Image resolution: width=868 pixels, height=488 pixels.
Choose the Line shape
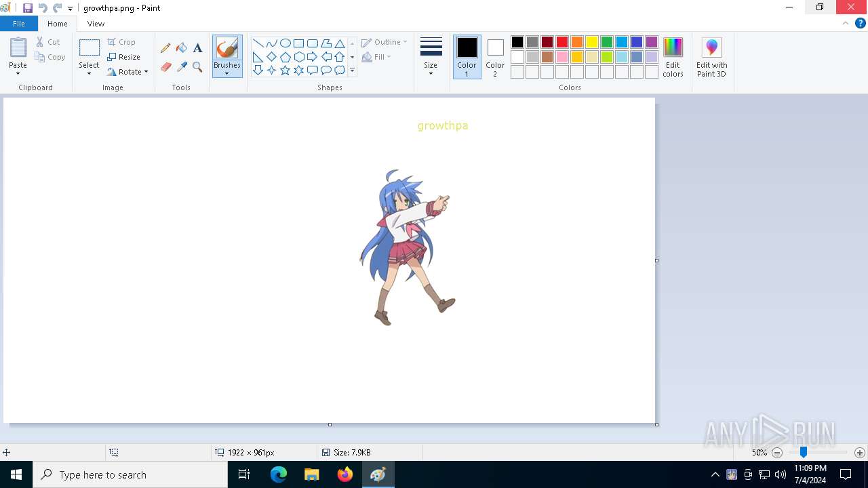258,43
